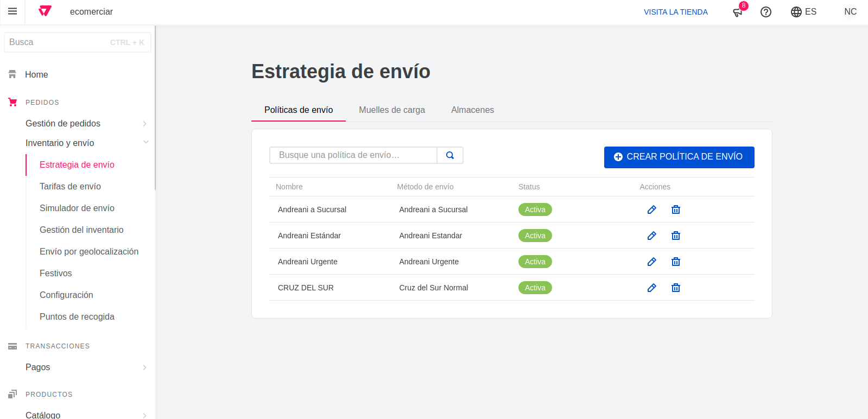Open Tarifas de envío in sidebar

tap(70, 187)
